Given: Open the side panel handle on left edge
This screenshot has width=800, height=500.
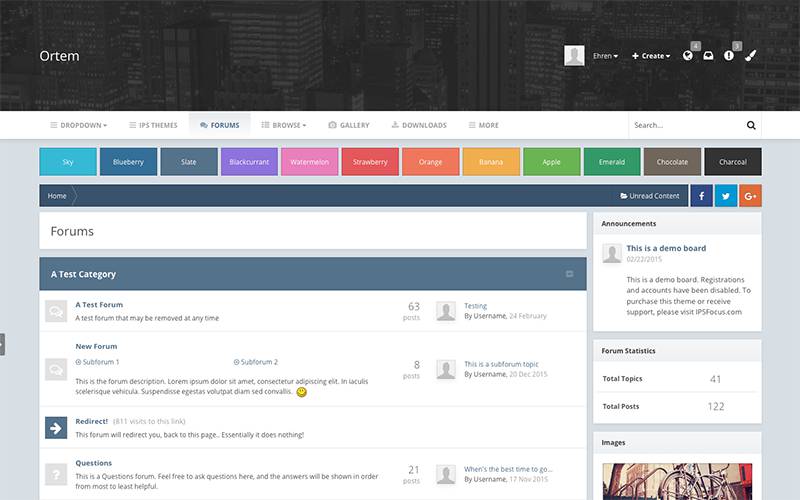Looking at the screenshot, I should [x=2, y=344].
